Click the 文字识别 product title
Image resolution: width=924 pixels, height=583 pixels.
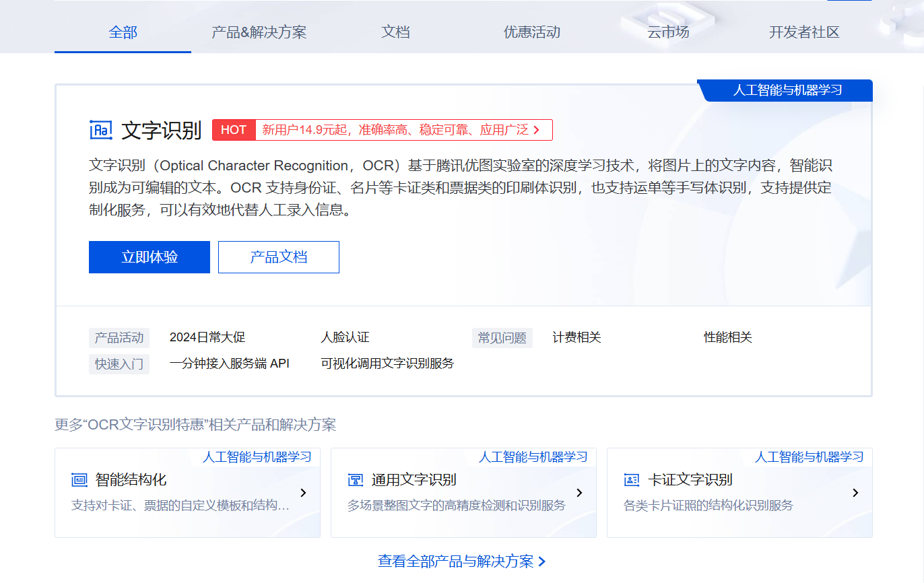tap(162, 130)
